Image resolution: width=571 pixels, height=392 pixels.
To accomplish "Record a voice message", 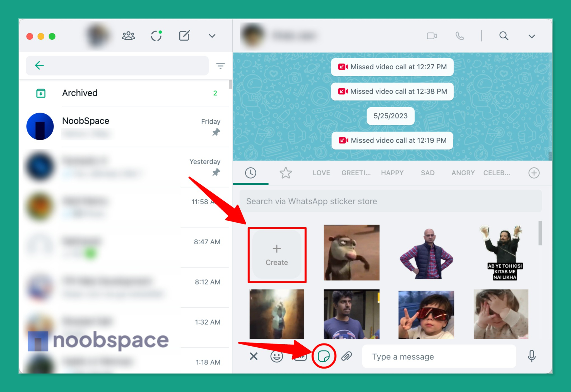I will click(532, 356).
